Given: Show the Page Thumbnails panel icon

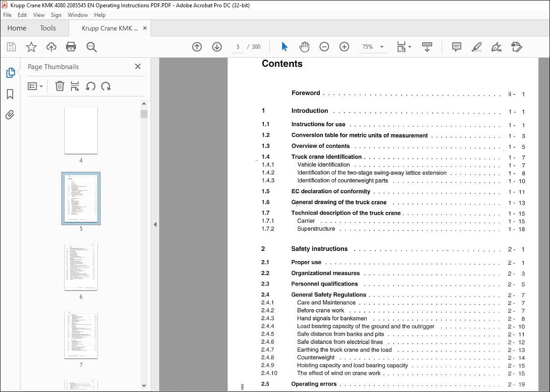Looking at the screenshot, I should coord(10,73).
